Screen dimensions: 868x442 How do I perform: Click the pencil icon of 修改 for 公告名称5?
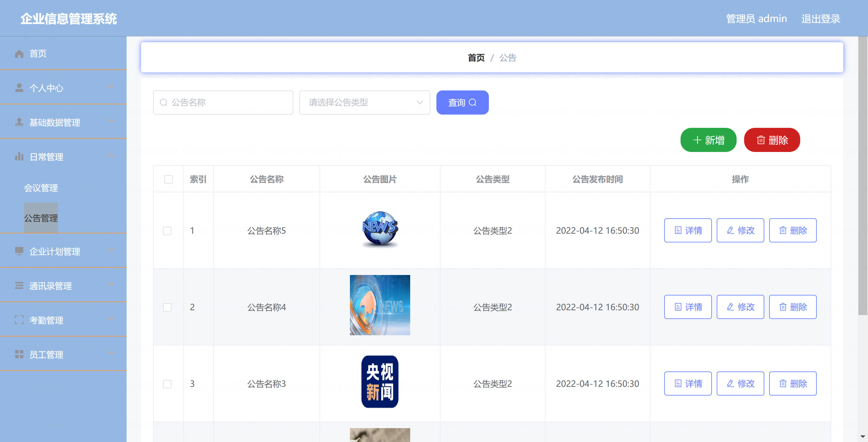731,230
